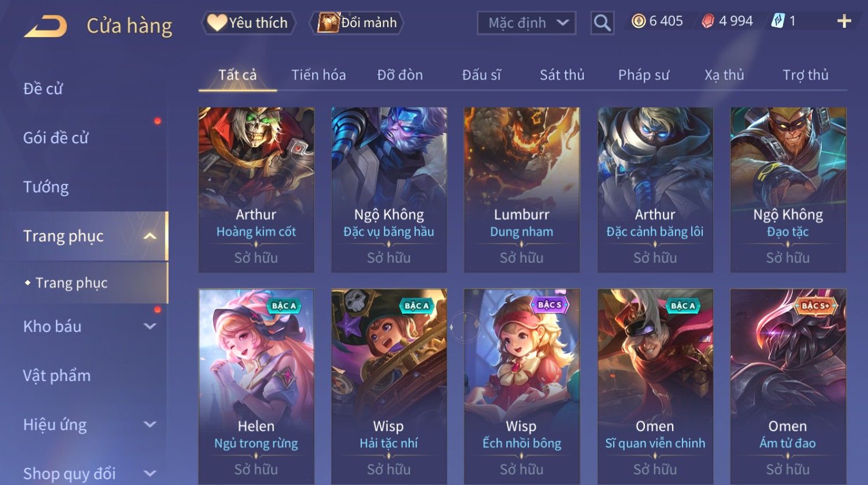868x485 pixels.
Task: Switch to the Sát thủ tab
Action: [562, 75]
